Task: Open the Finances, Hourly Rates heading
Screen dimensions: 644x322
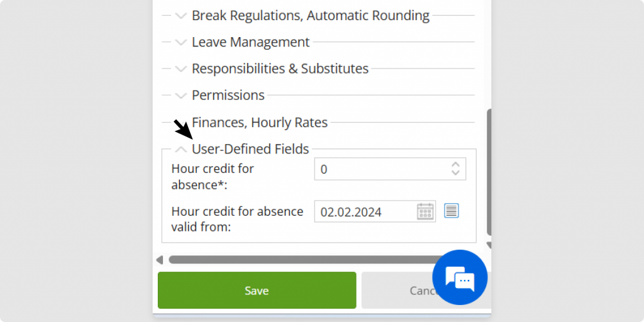Action: tap(259, 122)
